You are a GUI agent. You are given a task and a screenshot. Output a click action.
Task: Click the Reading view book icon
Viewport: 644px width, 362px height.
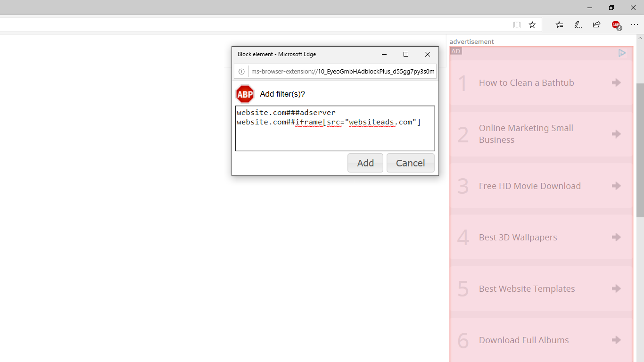[x=517, y=25]
